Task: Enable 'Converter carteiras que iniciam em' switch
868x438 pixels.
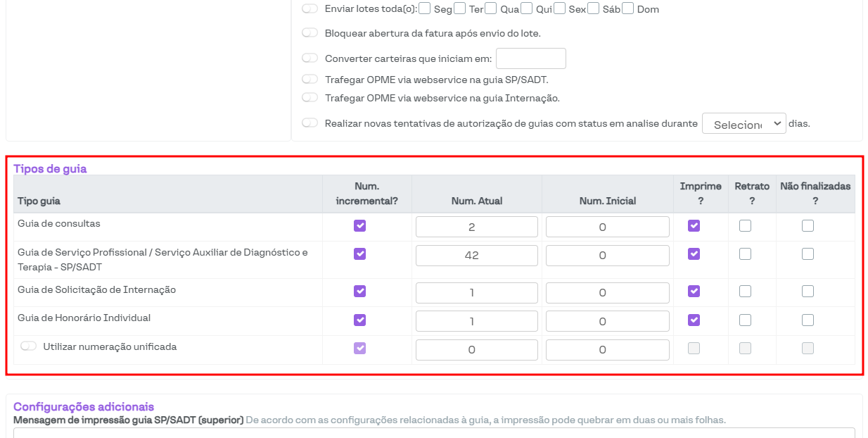Action: [x=309, y=58]
